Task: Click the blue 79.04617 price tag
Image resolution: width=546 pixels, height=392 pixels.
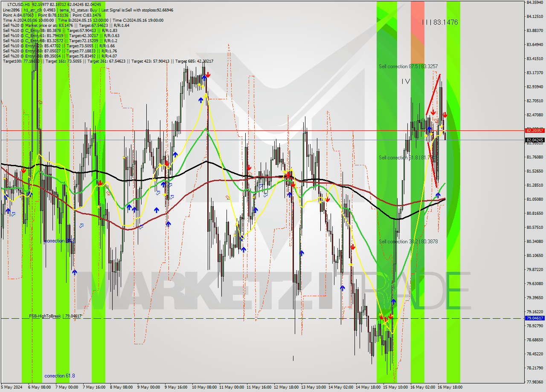Action: 535,318
